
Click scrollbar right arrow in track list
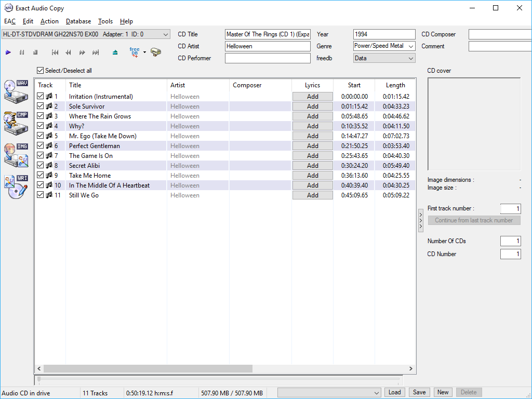tap(411, 368)
